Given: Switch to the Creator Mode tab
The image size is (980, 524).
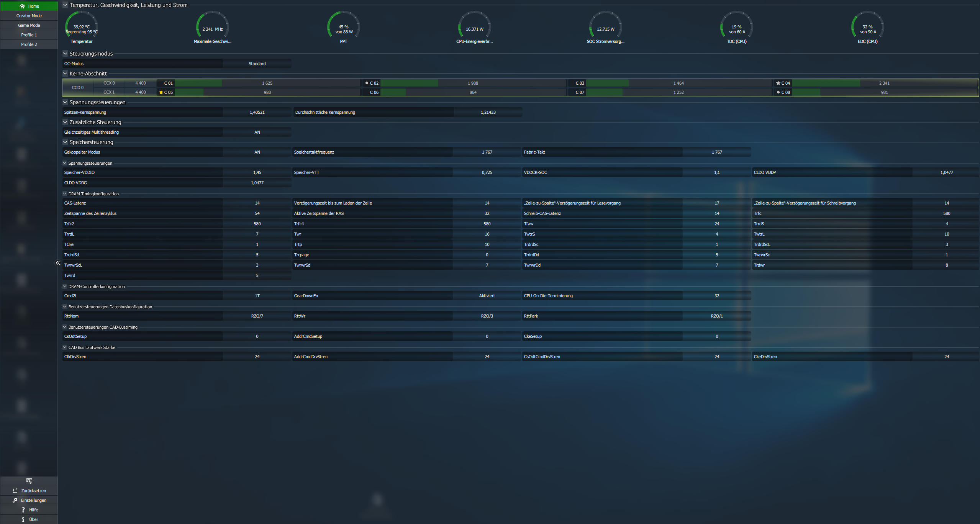Looking at the screenshot, I should pos(29,16).
